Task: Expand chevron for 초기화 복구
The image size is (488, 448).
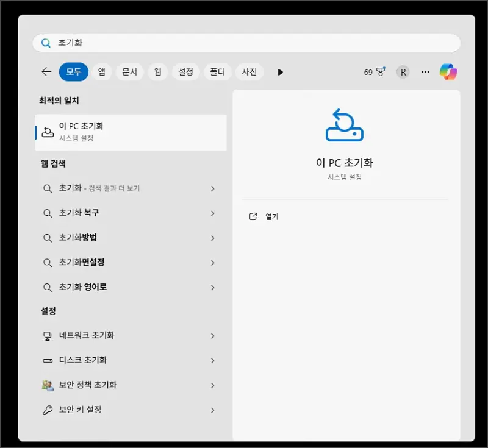Action: [x=212, y=213]
